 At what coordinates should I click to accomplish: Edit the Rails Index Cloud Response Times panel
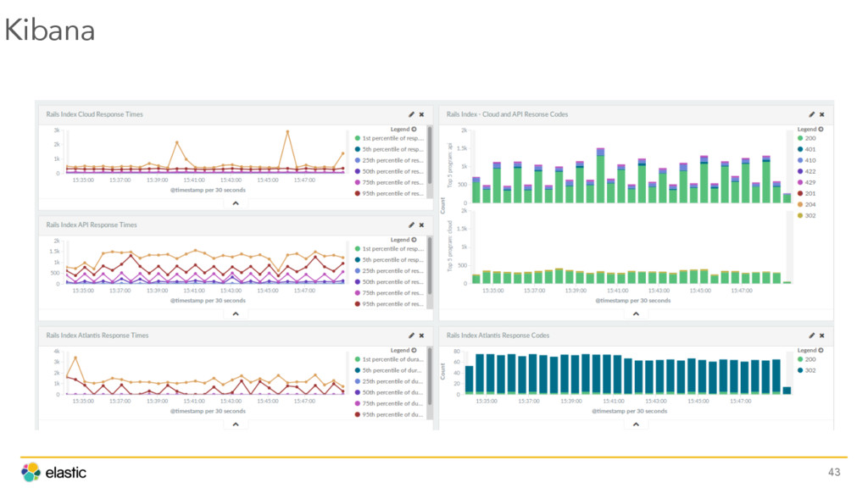[x=411, y=114]
